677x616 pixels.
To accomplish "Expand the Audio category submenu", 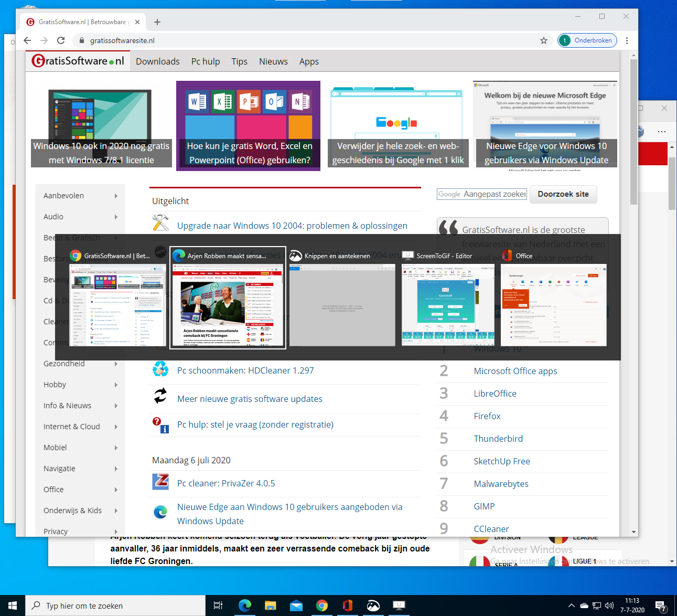I will pos(116,217).
